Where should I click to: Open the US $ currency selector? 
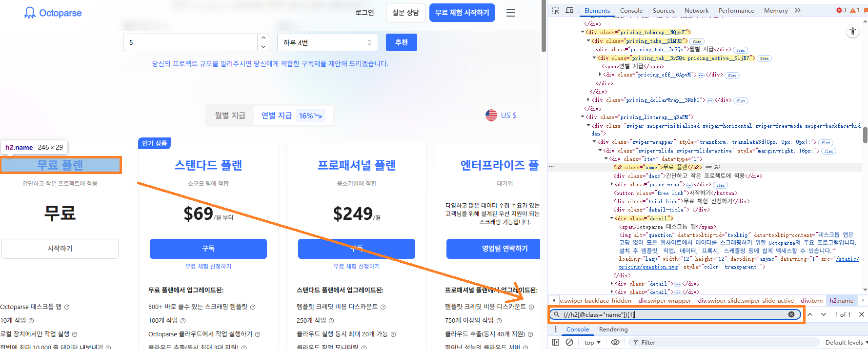click(501, 116)
